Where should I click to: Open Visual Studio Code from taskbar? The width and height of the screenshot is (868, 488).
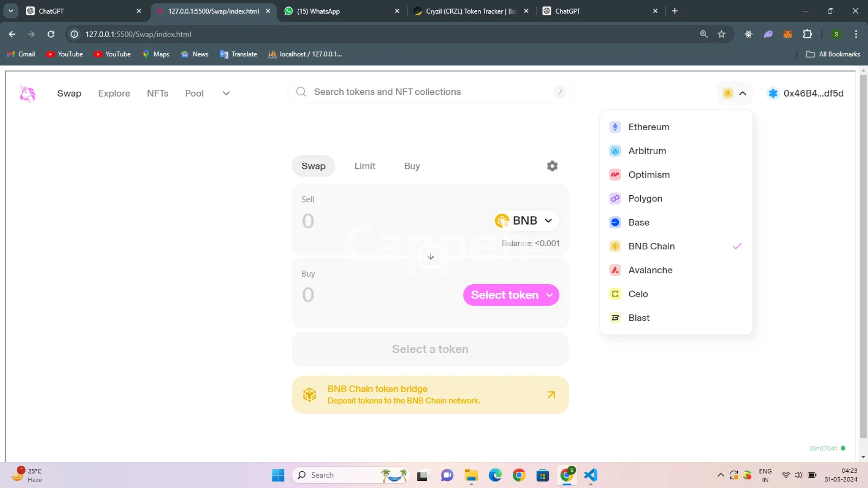[x=590, y=475]
